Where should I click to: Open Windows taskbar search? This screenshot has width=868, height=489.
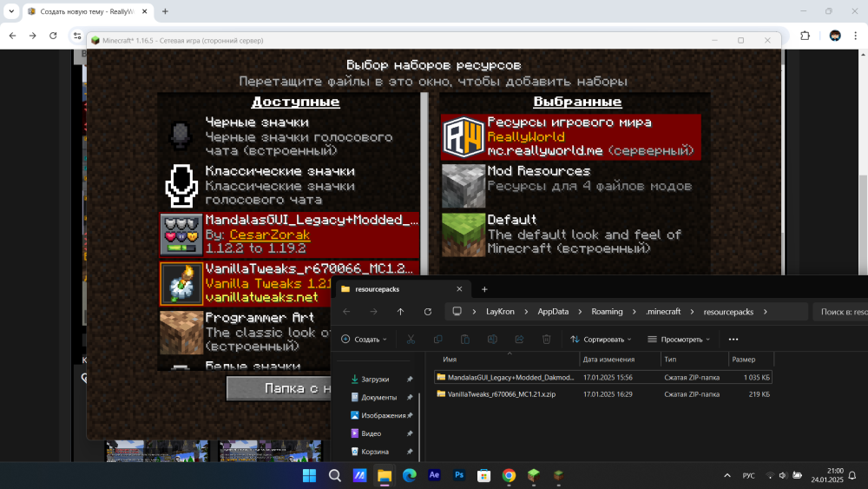pos(334,475)
